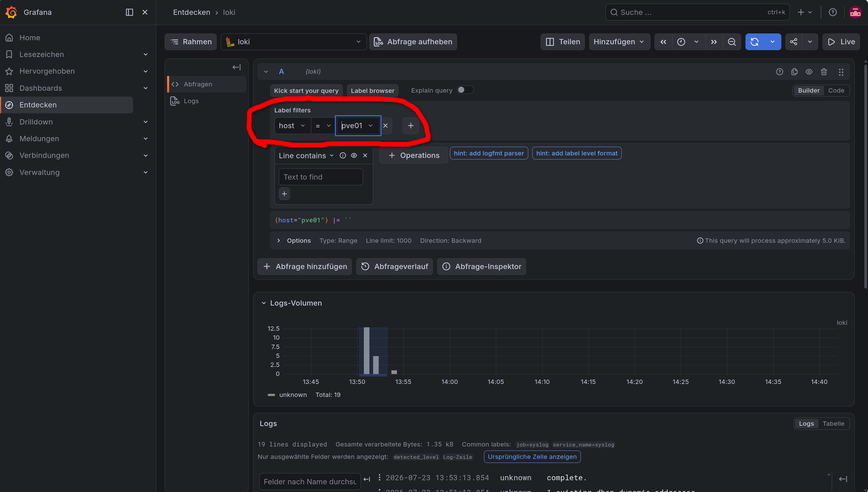868x492 pixels.
Task: Close the navigation sidebar menu
Action: coord(145,12)
